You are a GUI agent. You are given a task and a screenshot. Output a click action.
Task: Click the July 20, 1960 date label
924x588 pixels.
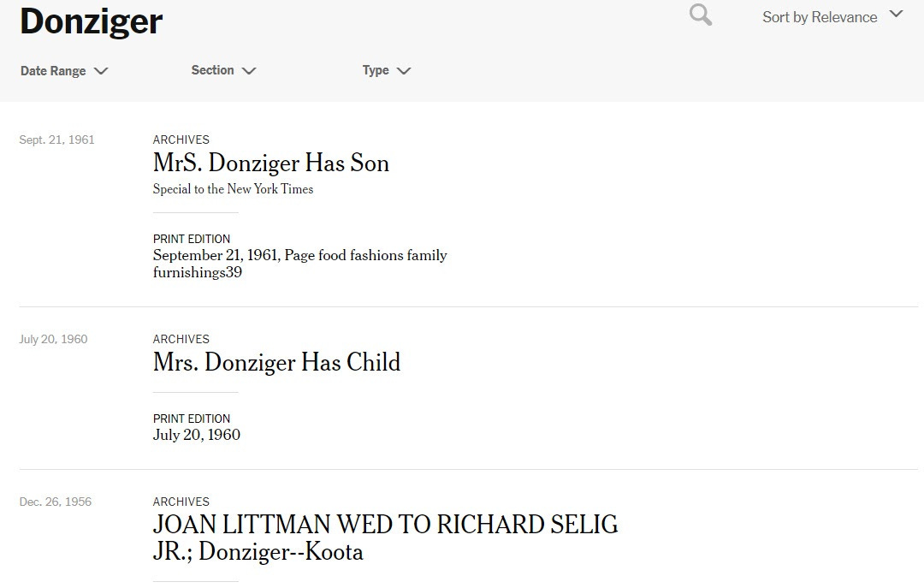point(53,339)
